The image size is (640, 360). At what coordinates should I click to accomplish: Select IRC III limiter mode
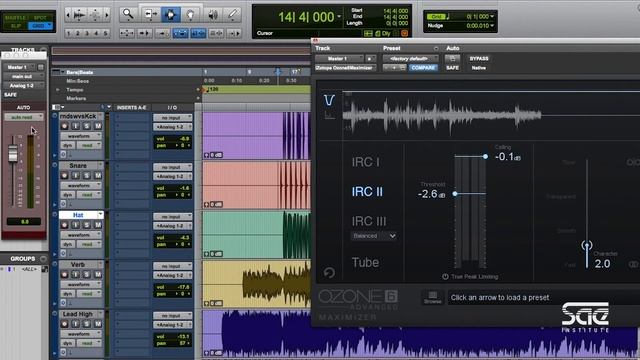[369, 221]
